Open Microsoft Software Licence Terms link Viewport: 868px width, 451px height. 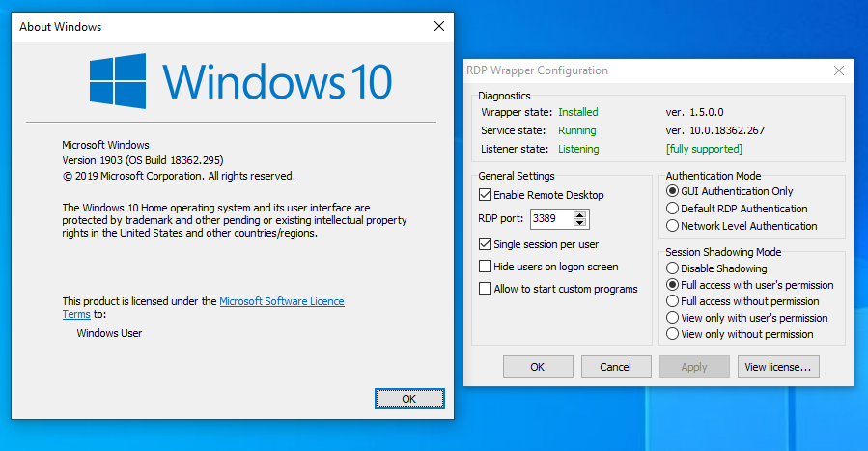pos(282,301)
